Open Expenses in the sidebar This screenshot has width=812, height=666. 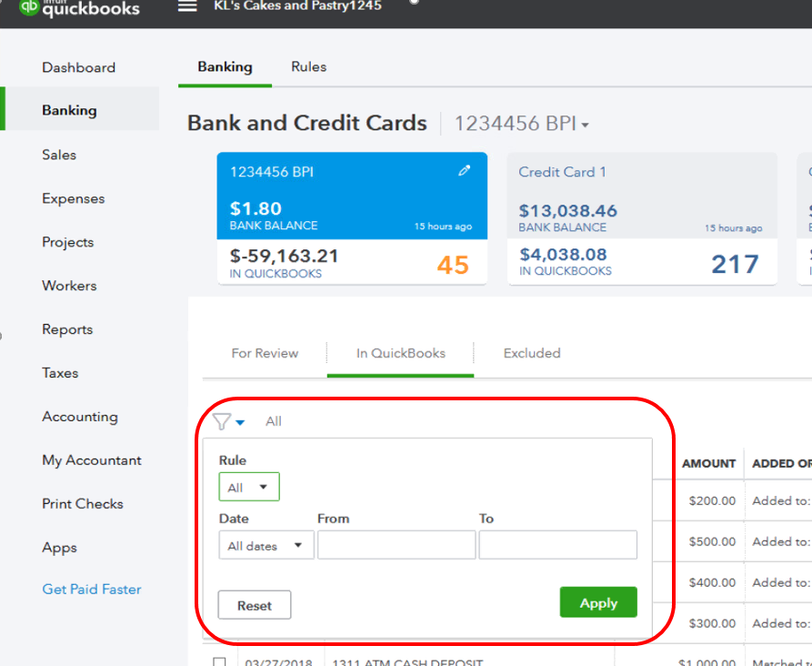73,198
